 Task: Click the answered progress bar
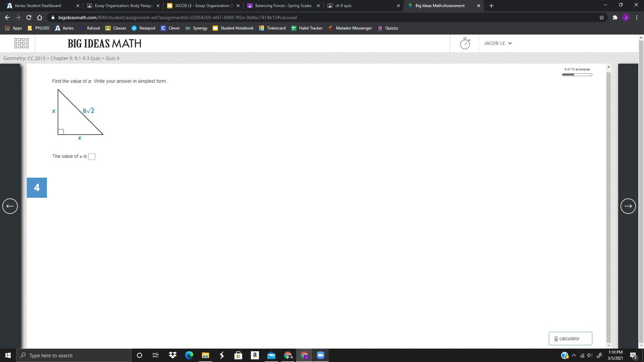pyautogui.click(x=577, y=75)
